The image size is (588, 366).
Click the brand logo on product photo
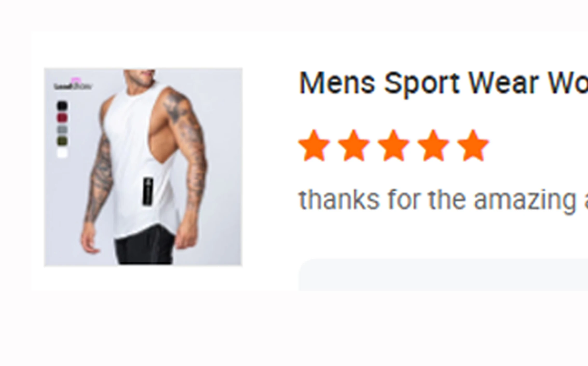[73, 84]
